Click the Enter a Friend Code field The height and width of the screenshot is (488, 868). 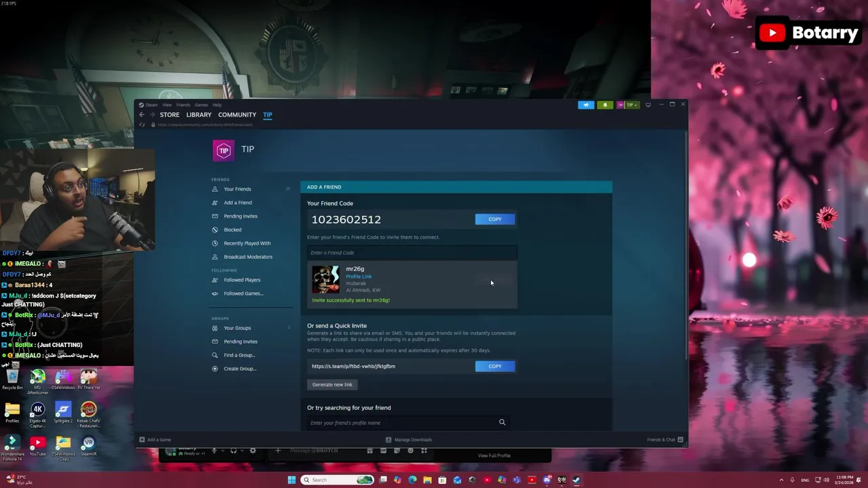tap(412, 253)
